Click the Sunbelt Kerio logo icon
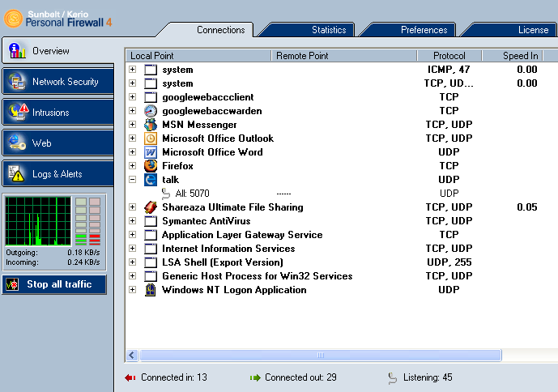Viewport: 558px width, 392px height. point(13,18)
